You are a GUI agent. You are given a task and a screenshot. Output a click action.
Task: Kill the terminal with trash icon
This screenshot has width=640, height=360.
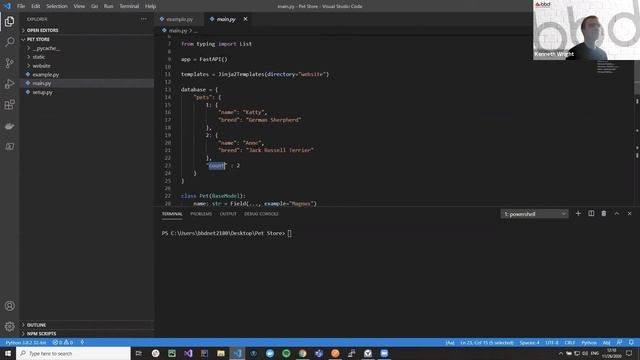(x=604, y=213)
